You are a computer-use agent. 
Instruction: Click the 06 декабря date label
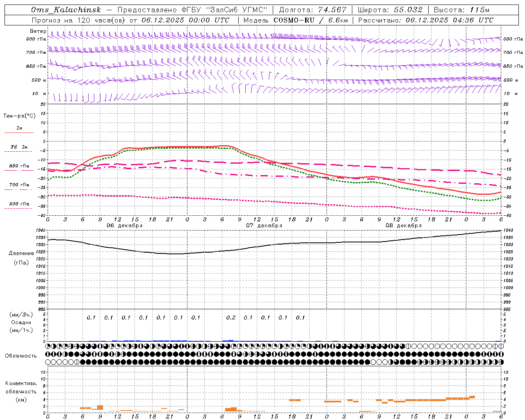click(125, 226)
